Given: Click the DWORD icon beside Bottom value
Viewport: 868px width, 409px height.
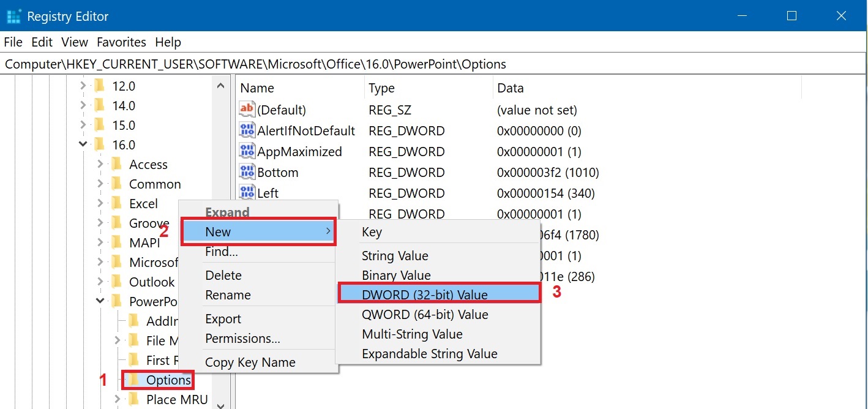Looking at the screenshot, I should [x=247, y=172].
